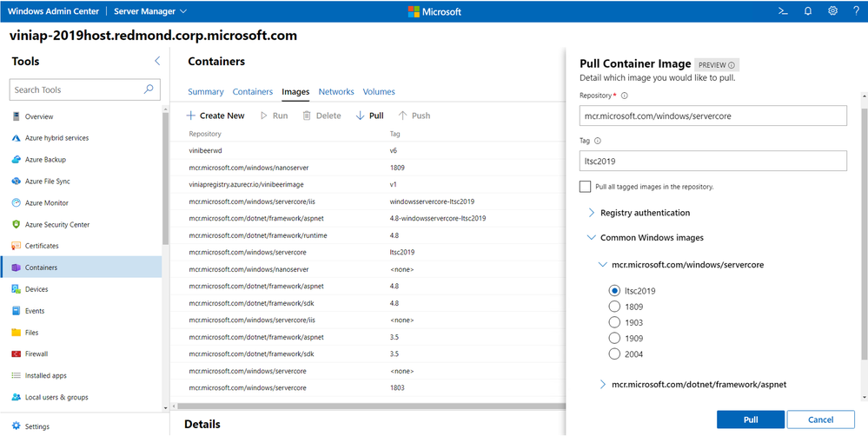Select the Containers tool in sidebar
This screenshot has width=868, height=436.
82,268
